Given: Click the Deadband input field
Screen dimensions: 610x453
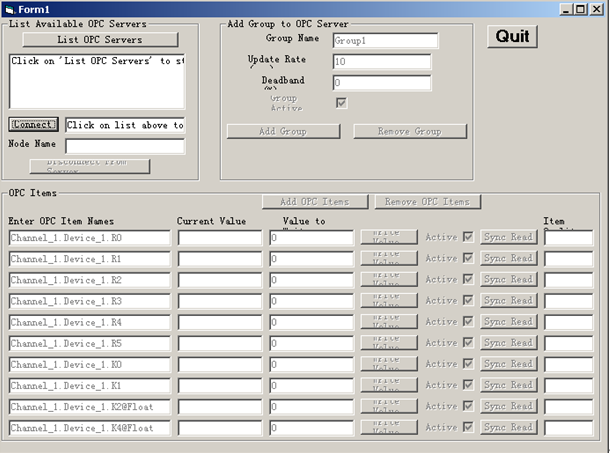Looking at the screenshot, I should [381, 83].
